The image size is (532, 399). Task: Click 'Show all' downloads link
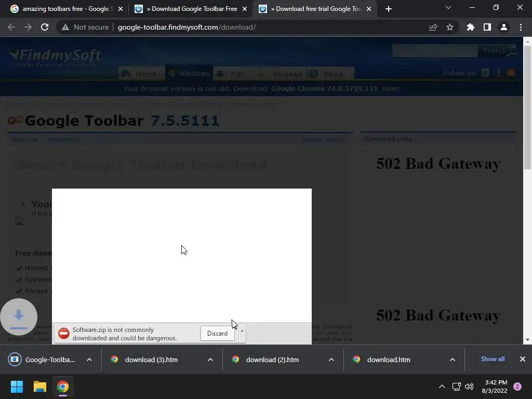(x=493, y=359)
